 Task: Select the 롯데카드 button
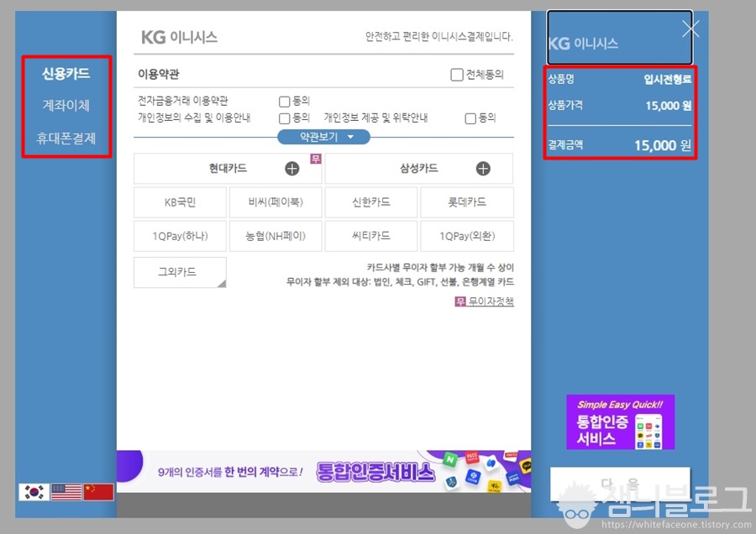[467, 202]
